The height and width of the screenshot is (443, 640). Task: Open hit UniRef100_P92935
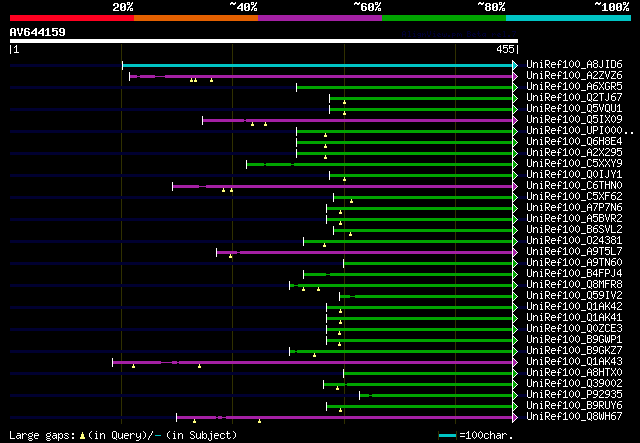pos(574,395)
